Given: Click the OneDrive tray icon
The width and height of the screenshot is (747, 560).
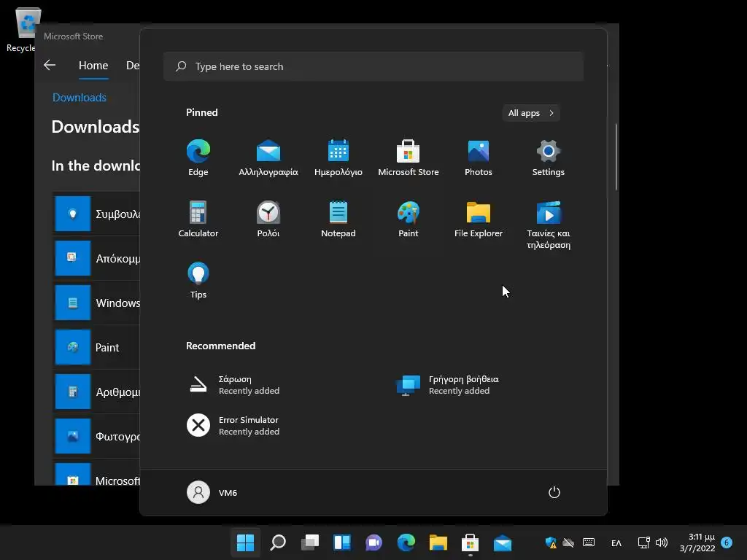Looking at the screenshot, I should [568, 542].
